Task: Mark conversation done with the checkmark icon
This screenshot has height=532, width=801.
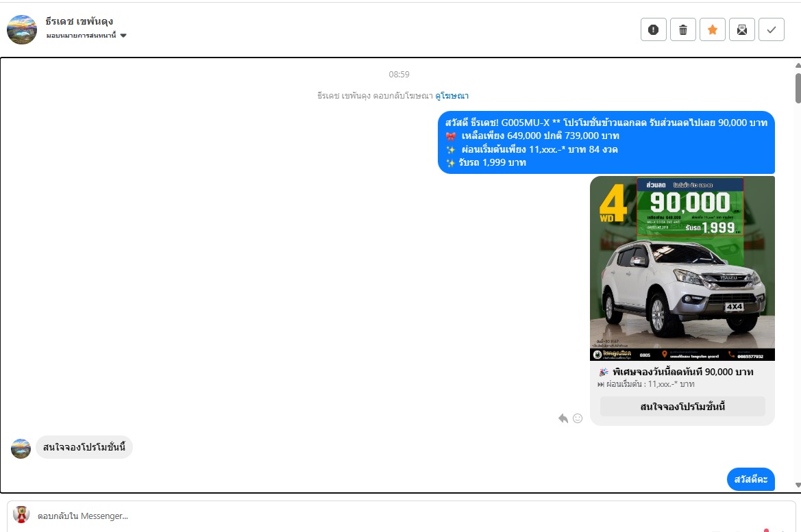Action: tap(772, 29)
